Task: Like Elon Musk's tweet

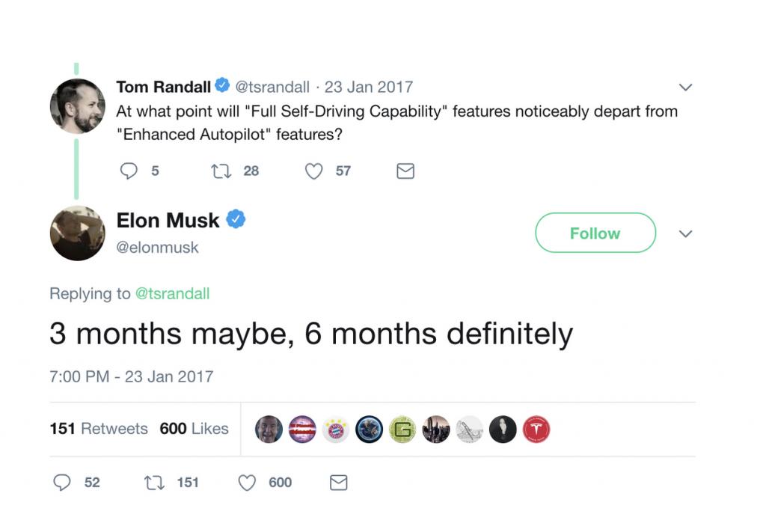Action: 247,483
